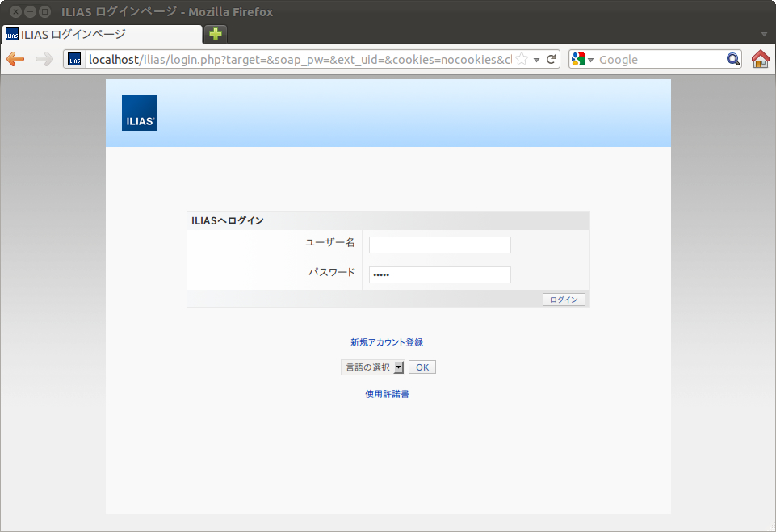Select the ILIAS ログインページ tab

pos(101,34)
